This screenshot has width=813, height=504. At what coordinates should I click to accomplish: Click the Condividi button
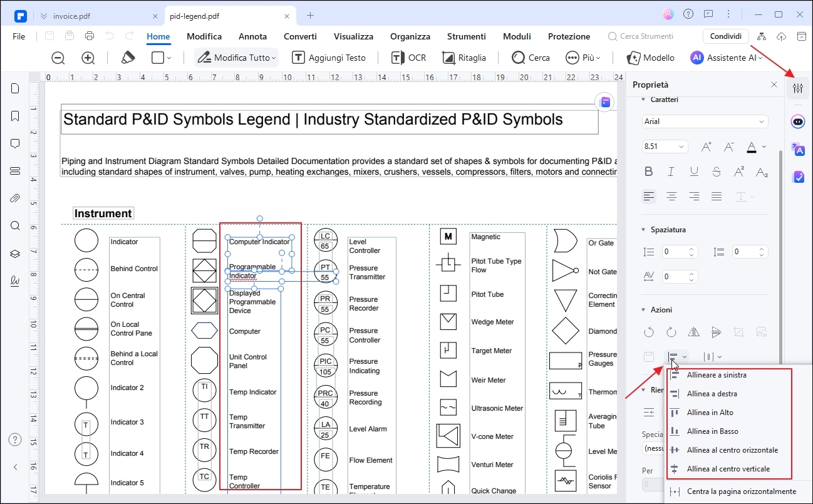pyautogui.click(x=726, y=36)
